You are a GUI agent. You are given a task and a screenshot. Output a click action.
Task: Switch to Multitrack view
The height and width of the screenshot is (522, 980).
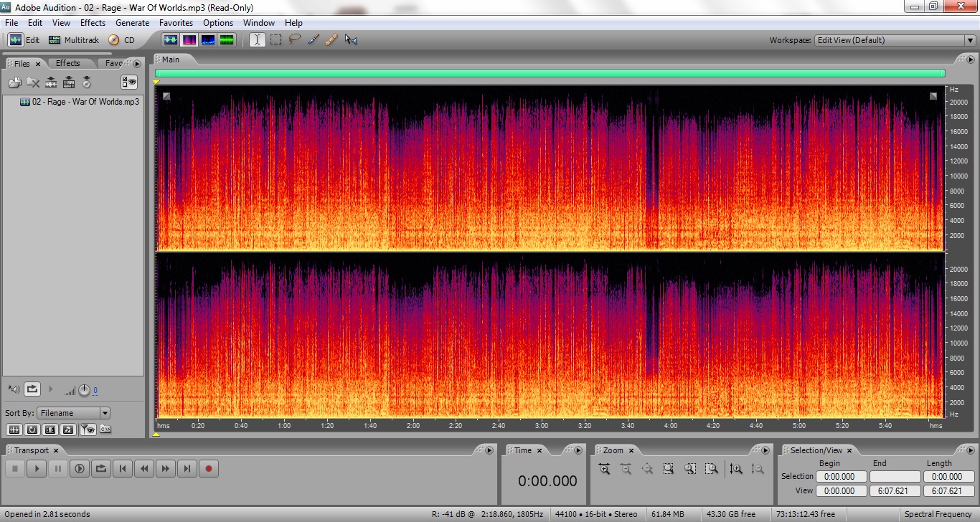pyautogui.click(x=74, y=40)
